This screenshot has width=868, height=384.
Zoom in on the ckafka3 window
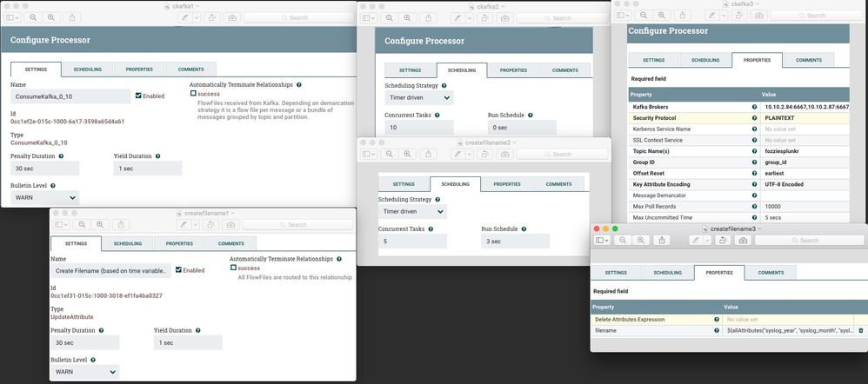(x=660, y=15)
